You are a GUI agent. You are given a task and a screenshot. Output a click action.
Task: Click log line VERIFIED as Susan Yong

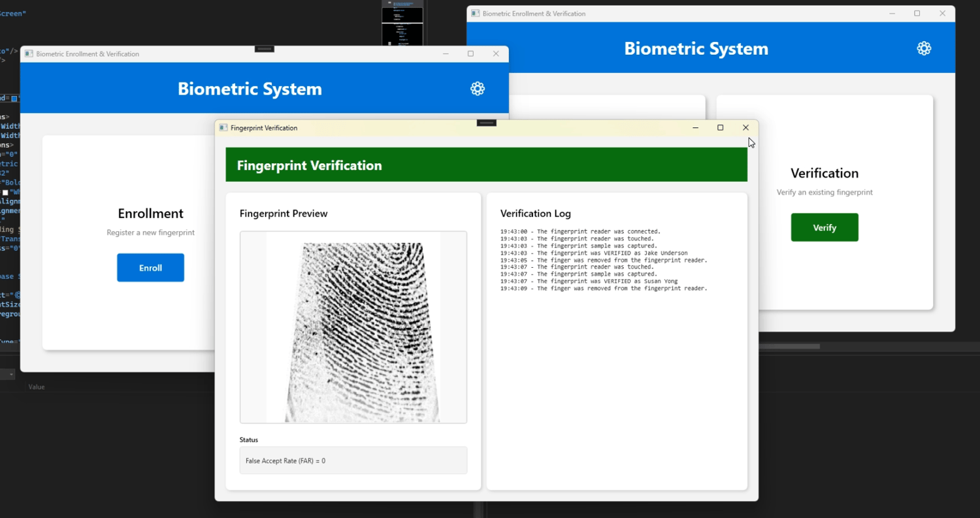(589, 281)
